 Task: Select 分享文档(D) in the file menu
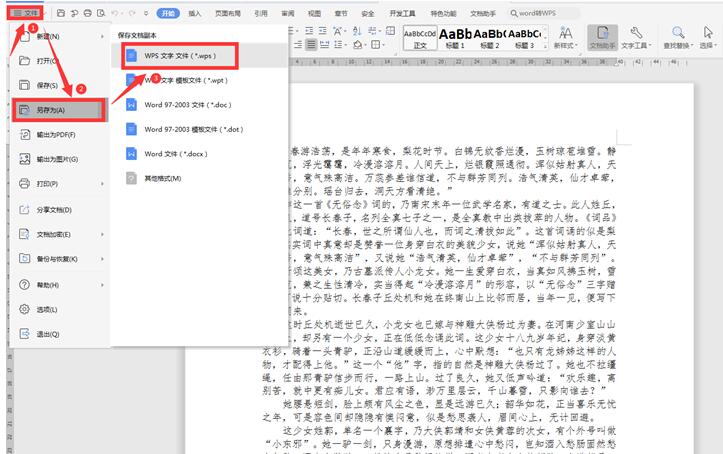click(x=60, y=210)
